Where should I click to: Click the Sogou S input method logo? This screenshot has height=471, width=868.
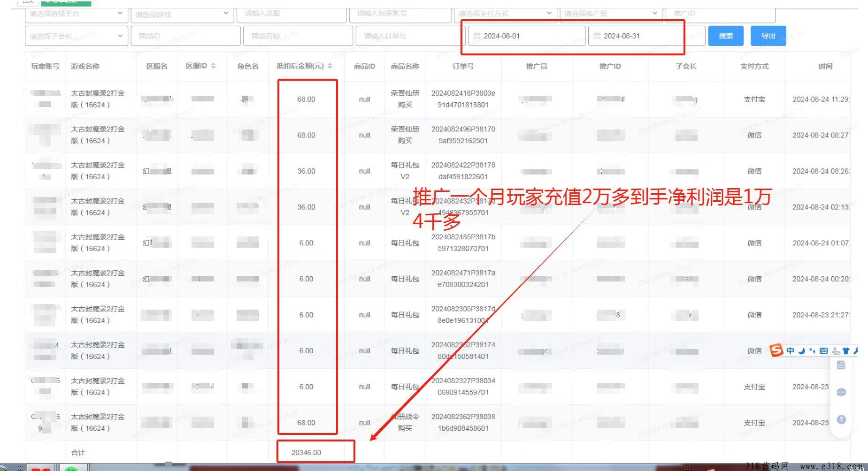pyautogui.click(x=776, y=350)
